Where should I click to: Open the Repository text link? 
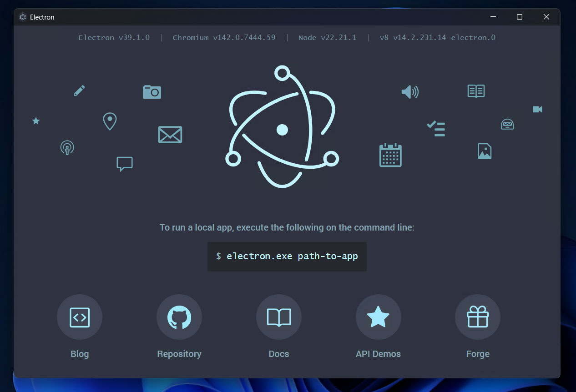pos(179,354)
